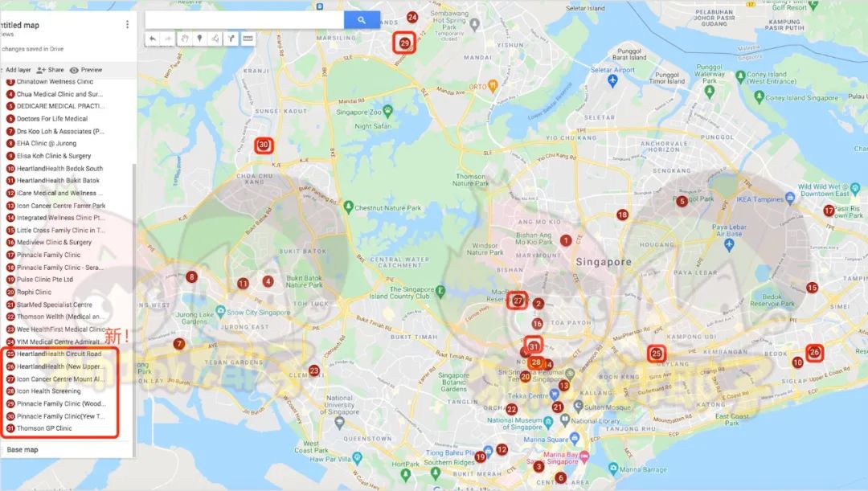Click the blue search magnifier button
The width and height of the screenshot is (868, 491).
pyautogui.click(x=362, y=20)
